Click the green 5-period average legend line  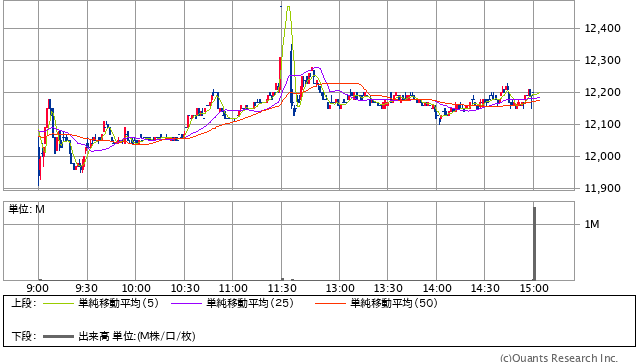click(x=58, y=303)
